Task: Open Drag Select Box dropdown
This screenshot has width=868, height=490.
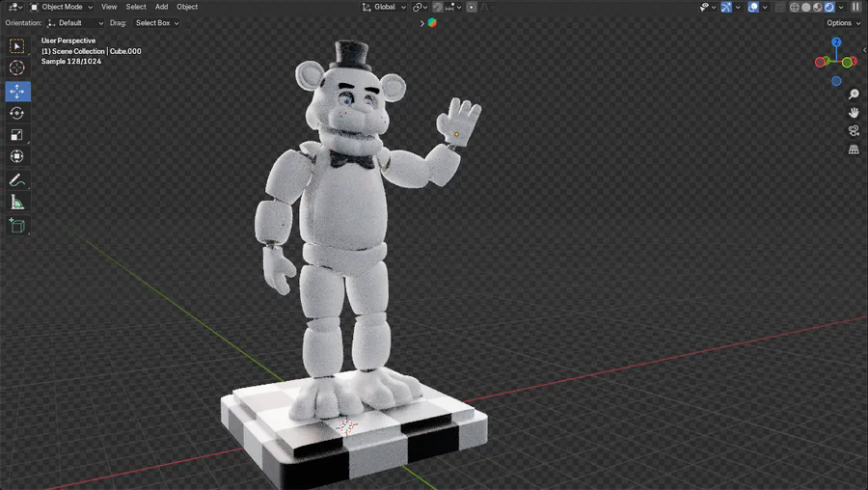Action: point(157,23)
